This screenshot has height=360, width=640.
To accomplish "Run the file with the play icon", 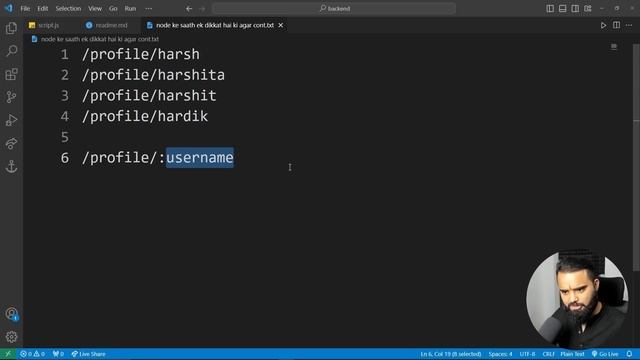I will tap(603, 25).
